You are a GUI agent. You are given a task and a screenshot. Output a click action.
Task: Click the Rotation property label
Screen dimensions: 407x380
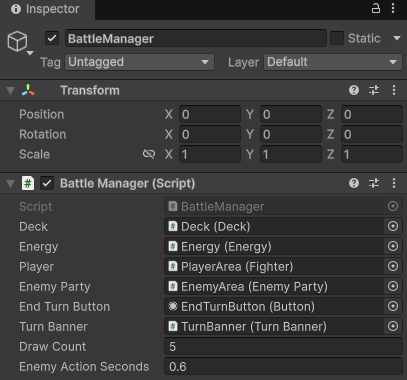click(x=43, y=134)
